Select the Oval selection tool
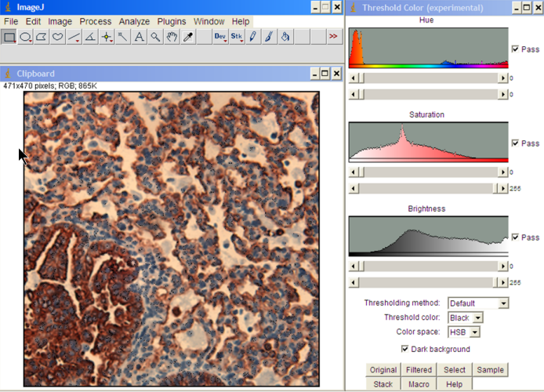 [26, 37]
